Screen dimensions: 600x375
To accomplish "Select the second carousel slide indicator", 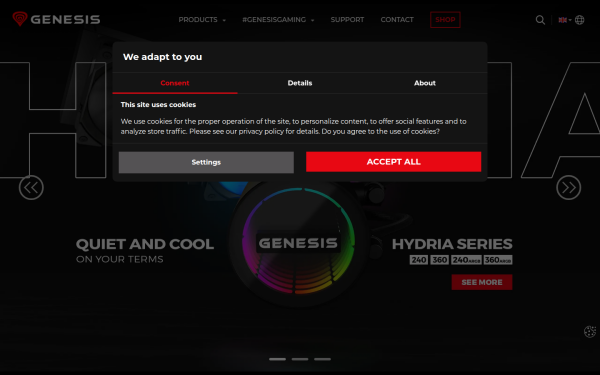I will tap(300, 359).
